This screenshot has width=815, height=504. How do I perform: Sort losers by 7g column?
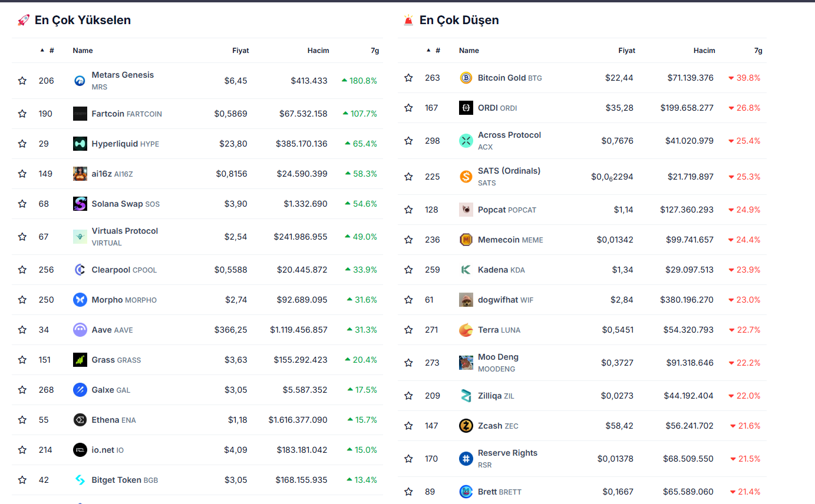(758, 51)
